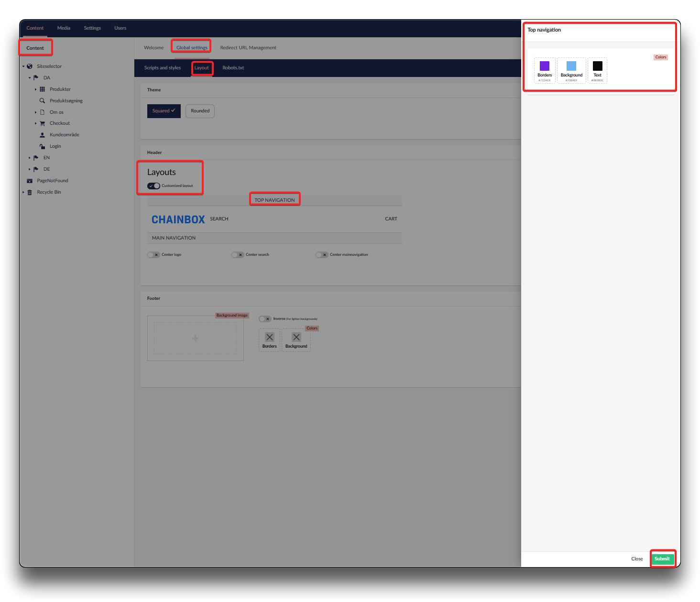Viewport: 700px width, 602px height.
Task: Click the shopping cart icon beside Checkout
Action: [x=42, y=123]
